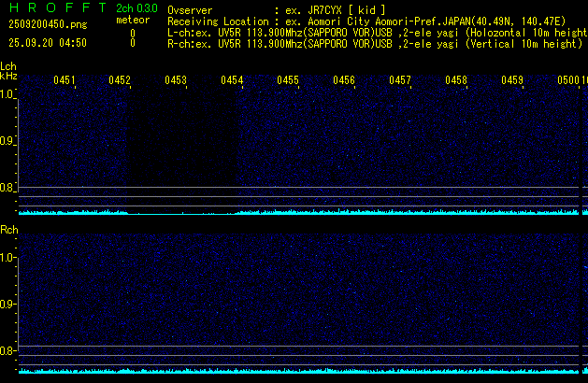
Task: Click the 2509200450.png filename
Action: coord(42,24)
